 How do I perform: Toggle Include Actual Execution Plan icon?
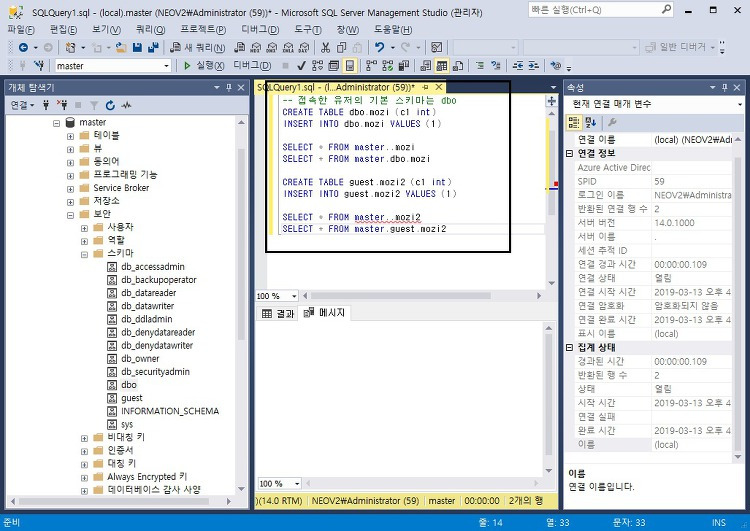click(387, 65)
